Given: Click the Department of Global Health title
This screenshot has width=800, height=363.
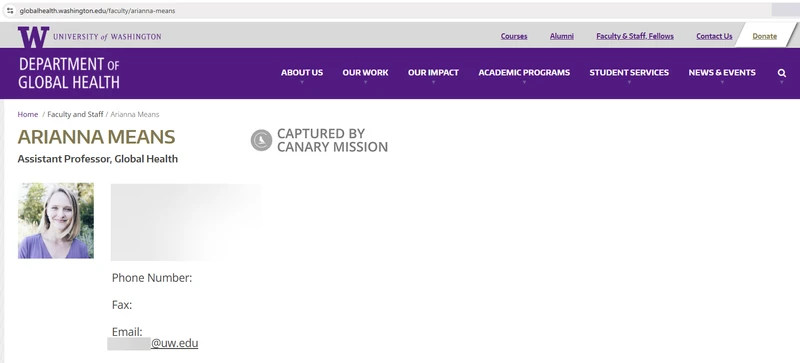Looking at the screenshot, I should (x=69, y=73).
